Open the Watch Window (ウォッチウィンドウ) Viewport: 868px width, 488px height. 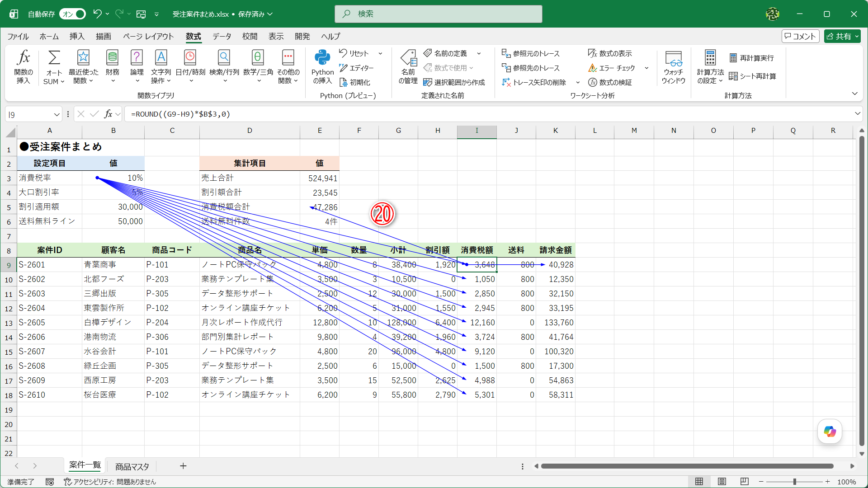click(x=673, y=67)
